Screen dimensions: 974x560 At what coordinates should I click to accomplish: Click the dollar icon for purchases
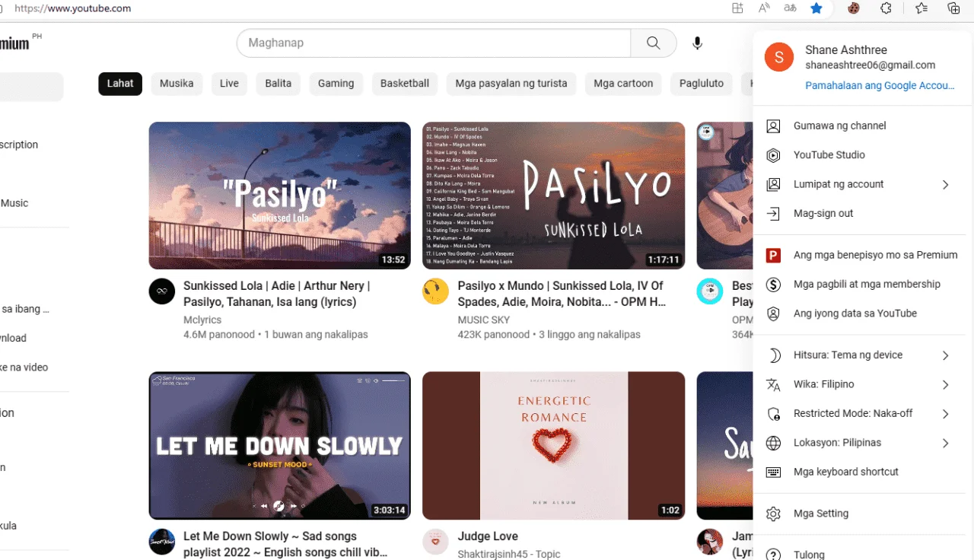tap(773, 285)
